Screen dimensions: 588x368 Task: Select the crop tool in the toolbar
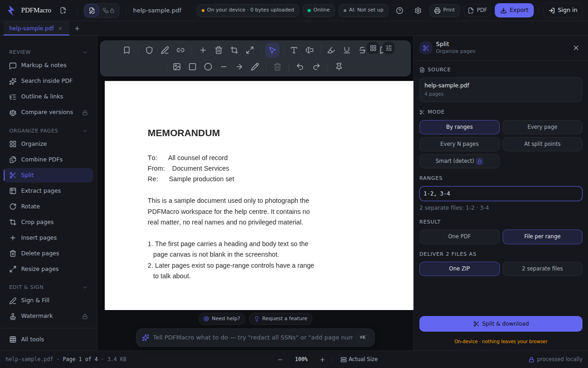click(x=234, y=50)
